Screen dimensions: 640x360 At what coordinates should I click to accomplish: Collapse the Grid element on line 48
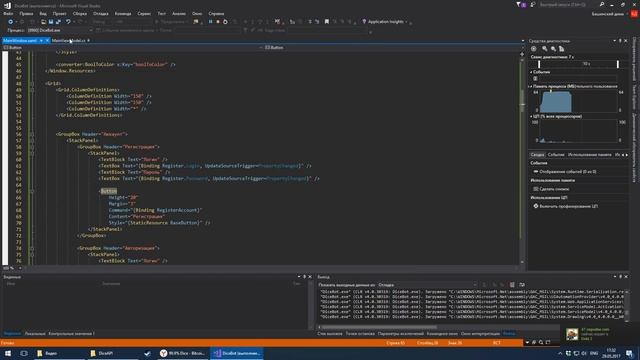coord(31,83)
